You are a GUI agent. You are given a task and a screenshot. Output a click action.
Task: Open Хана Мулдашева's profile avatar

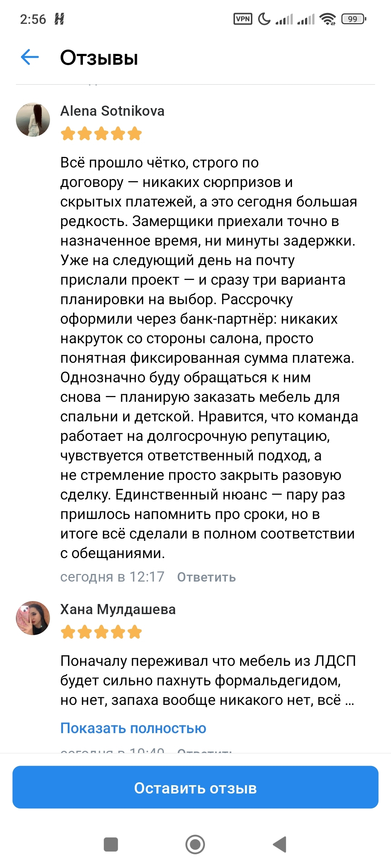[33, 618]
